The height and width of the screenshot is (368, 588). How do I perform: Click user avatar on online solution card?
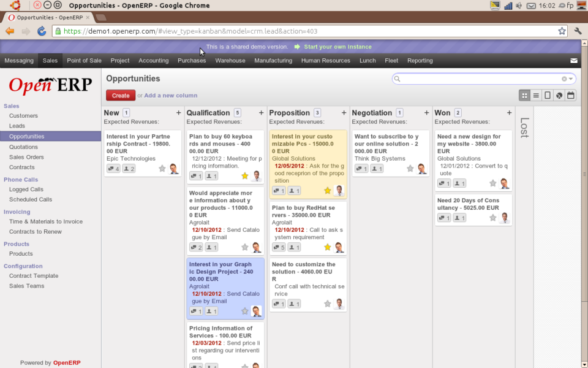[x=422, y=169]
